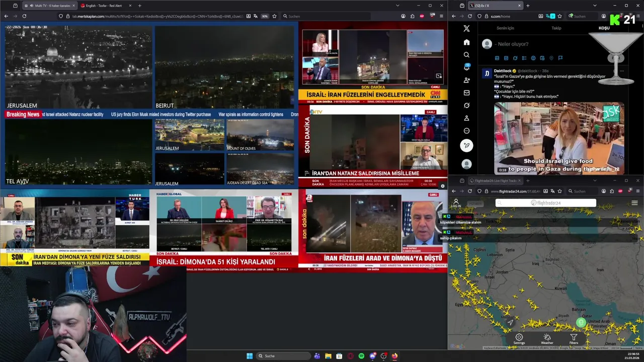Open the Grok icon in X sidebar
Screen dimensions: 644x362
[x=466, y=106]
